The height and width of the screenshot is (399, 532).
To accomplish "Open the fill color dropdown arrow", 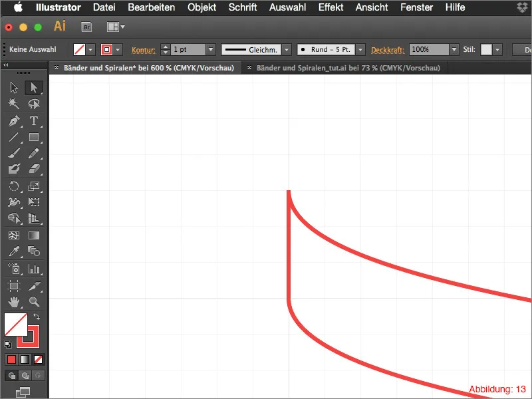I will [90, 49].
